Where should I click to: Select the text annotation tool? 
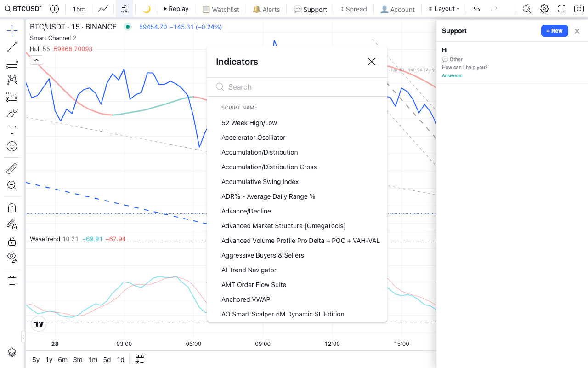point(12,130)
